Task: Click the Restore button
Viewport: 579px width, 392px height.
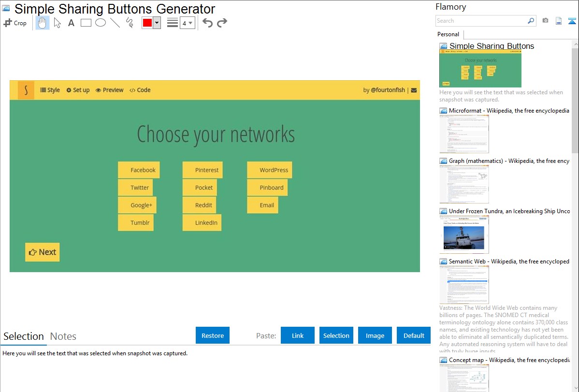Action: [213, 335]
